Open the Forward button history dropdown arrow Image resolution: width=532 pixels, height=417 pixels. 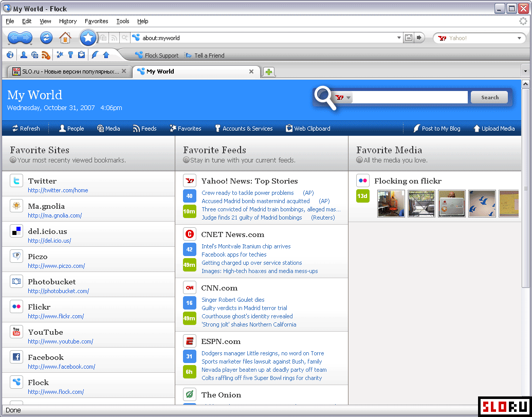click(31, 44)
